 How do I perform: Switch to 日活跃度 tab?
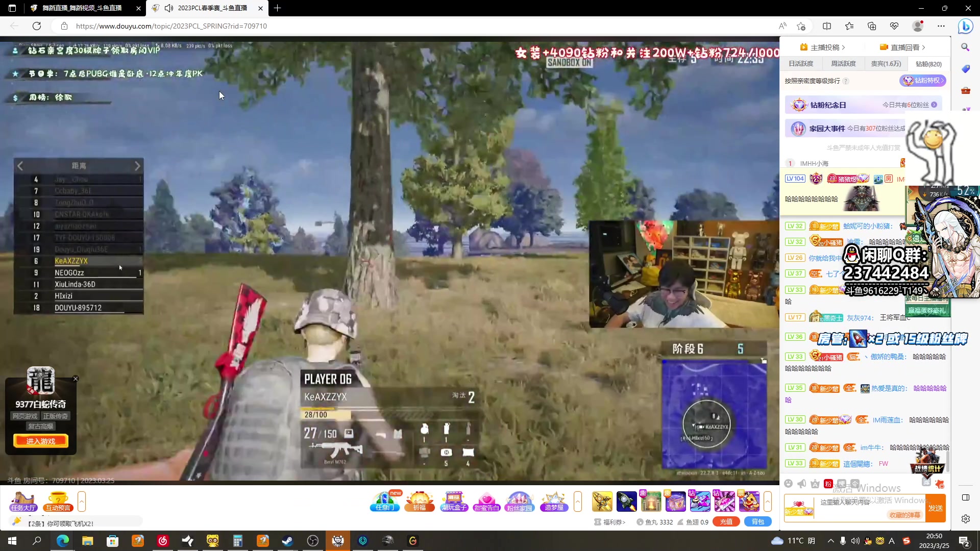(801, 64)
